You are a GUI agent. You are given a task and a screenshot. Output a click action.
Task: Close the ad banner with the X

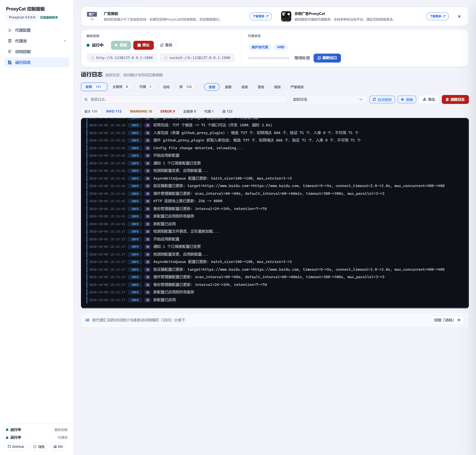(459, 17)
